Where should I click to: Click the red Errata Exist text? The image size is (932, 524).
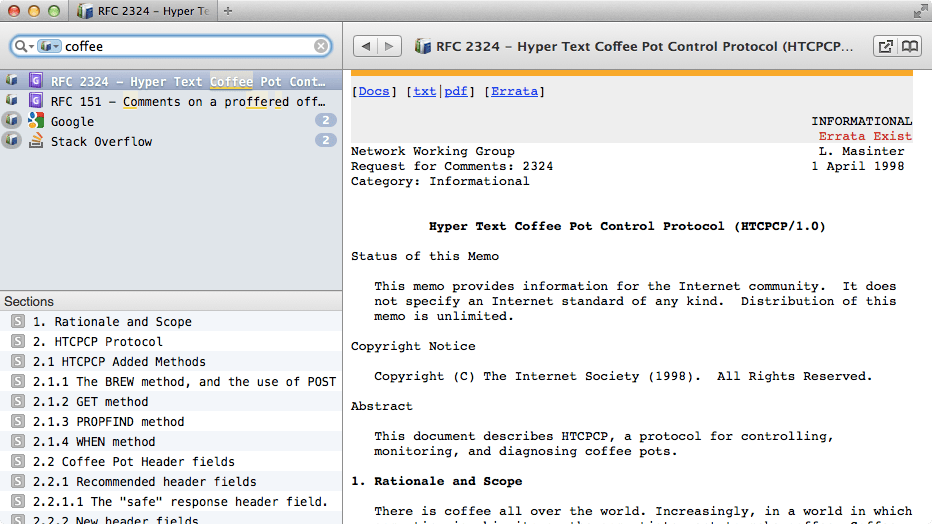(x=865, y=136)
